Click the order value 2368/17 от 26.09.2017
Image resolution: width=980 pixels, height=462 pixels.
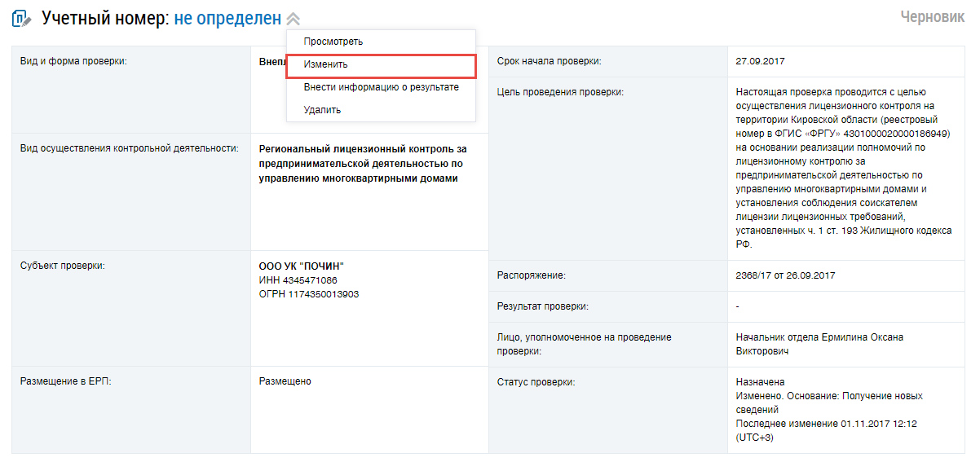point(785,275)
